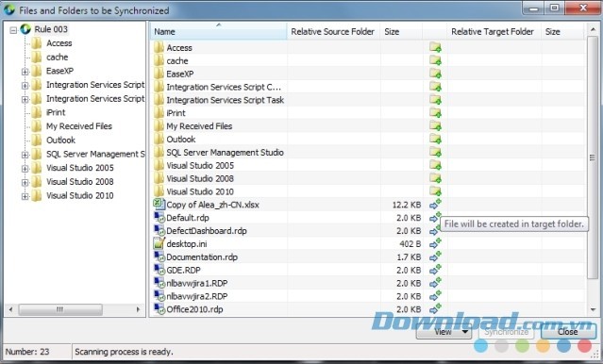Click the source Size column header
Viewport: 603px width, 364px height.
(x=401, y=31)
